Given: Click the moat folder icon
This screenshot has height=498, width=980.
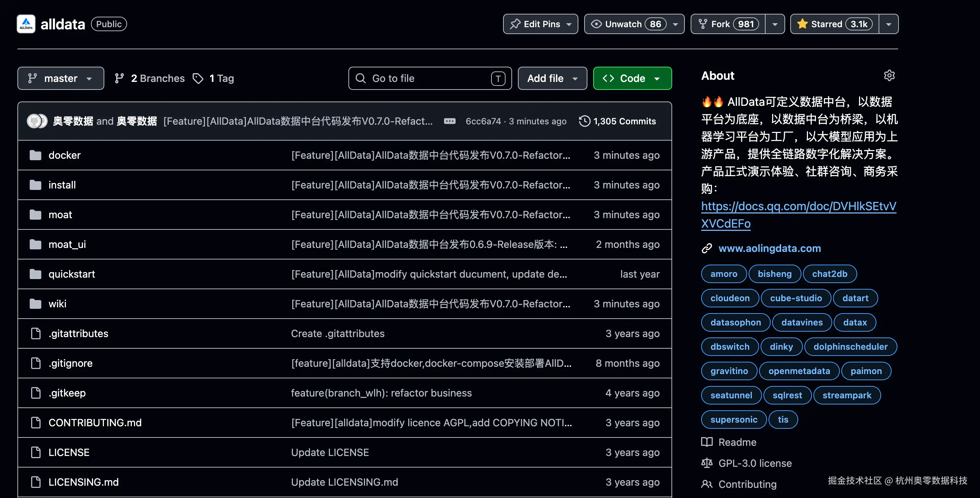Looking at the screenshot, I should tap(35, 214).
